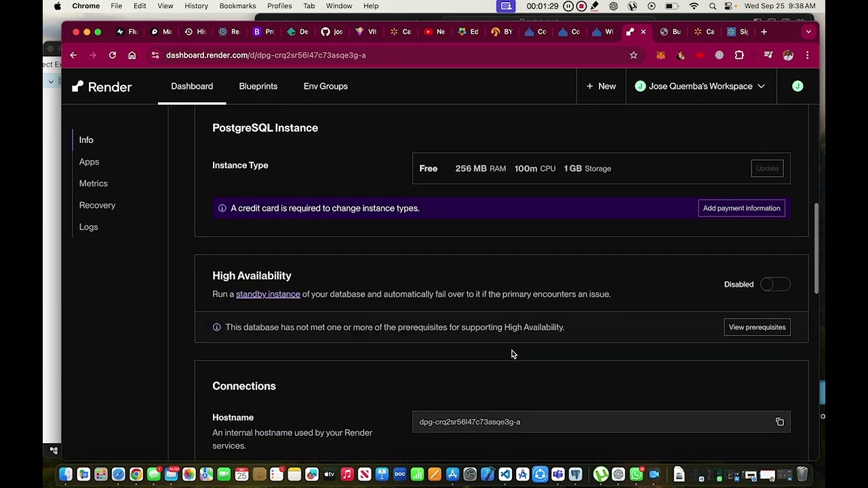Click Add payment information
The image size is (868, 488).
(742, 208)
